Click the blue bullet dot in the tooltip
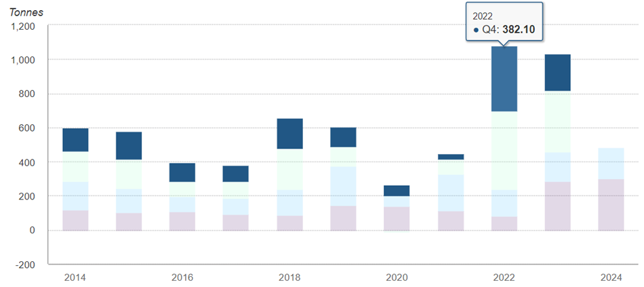Viewport: 644px width, 287px height. [477, 30]
